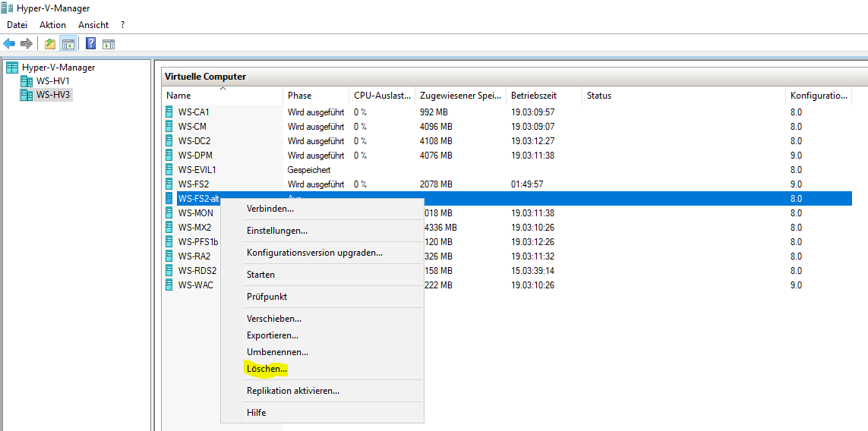Viewport: 868px width, 431px height.
Task: Click the VM icon beside WS-EVIL1
Action: point(169,169)
